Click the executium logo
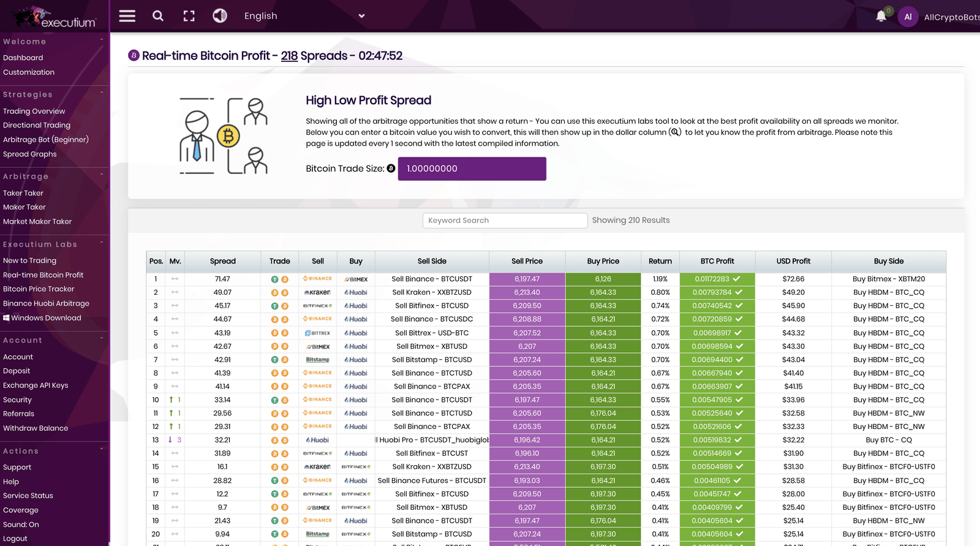Image resolution: width=980 pixels, height=546 pixels. point(55,17)
